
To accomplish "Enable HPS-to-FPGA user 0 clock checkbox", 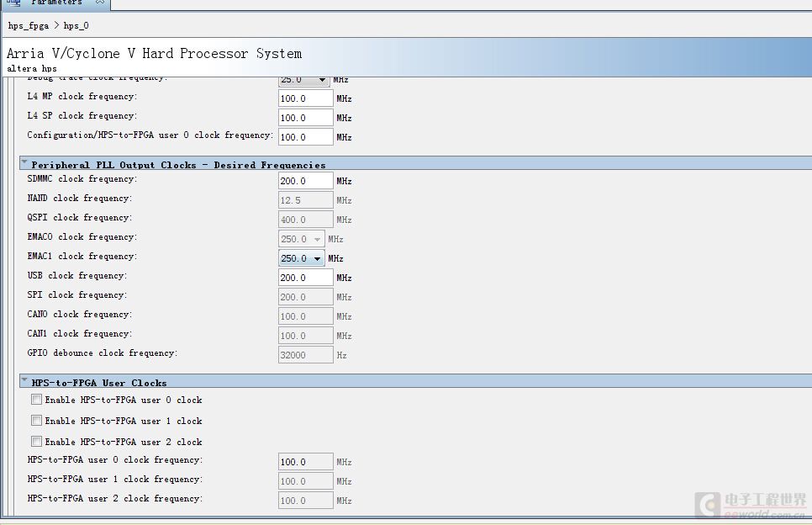I will pyautogui.click(x=36, y=399).
